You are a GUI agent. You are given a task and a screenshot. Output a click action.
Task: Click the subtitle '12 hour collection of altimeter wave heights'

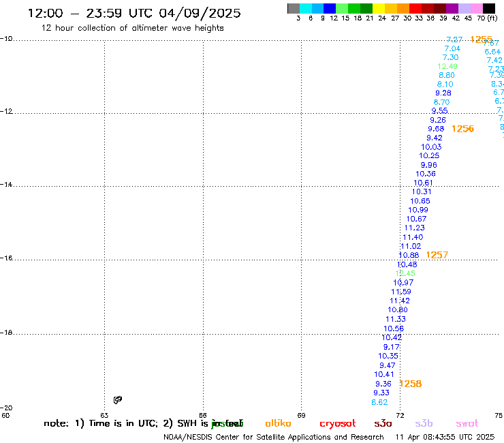pos(132,28)
